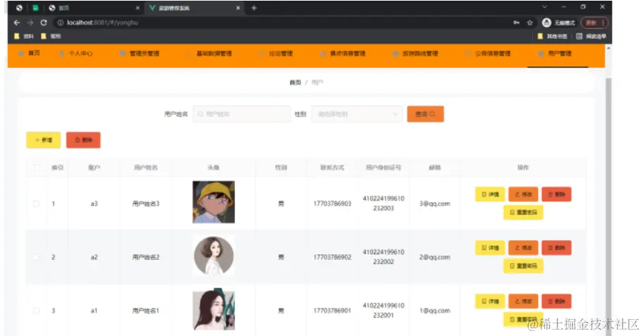Expand the 公告信息管理 navigation menu

pos(491,54)
